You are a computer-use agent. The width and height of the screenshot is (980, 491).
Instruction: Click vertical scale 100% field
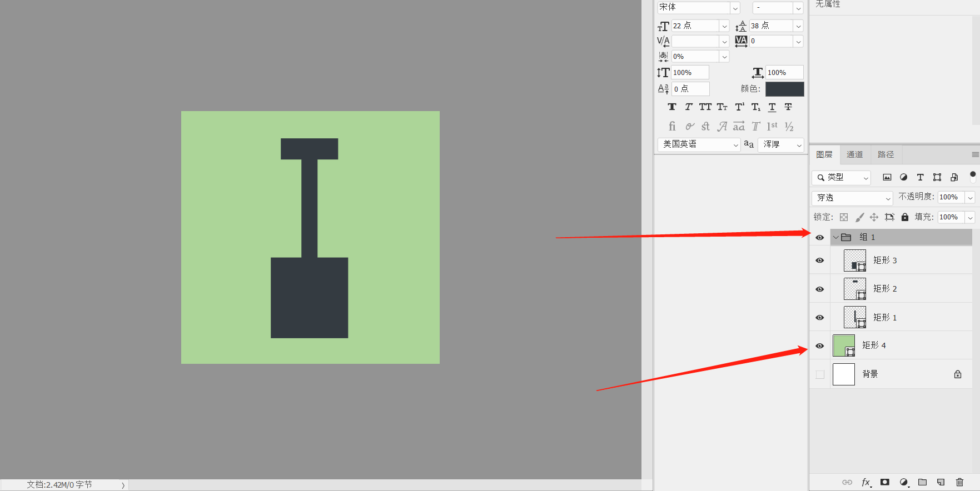tap(690, 73)
